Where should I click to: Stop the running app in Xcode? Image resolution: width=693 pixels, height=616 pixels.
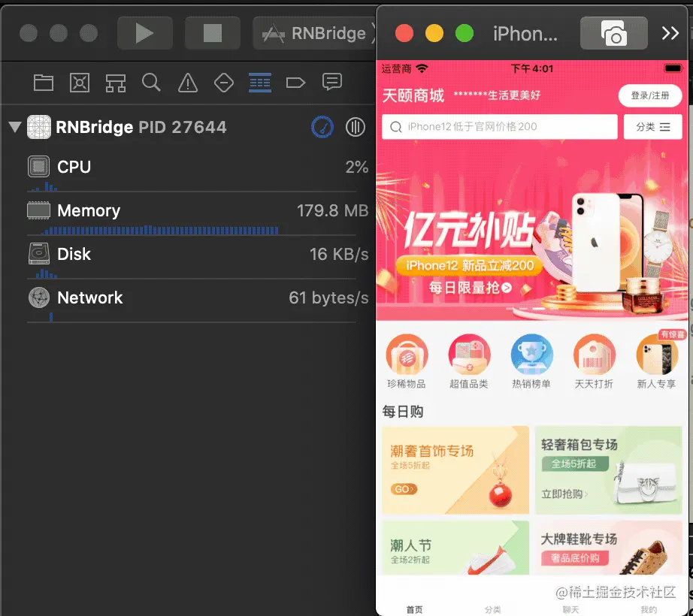coord(213,33)
